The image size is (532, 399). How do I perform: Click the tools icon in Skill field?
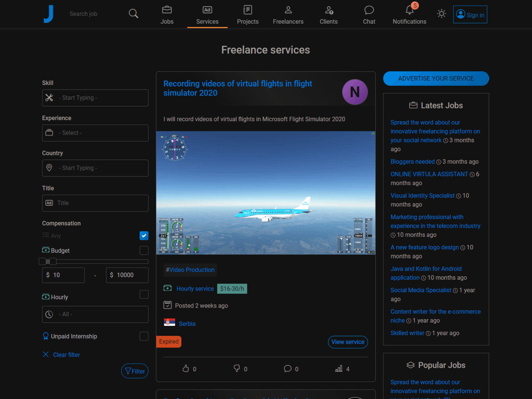49,98
